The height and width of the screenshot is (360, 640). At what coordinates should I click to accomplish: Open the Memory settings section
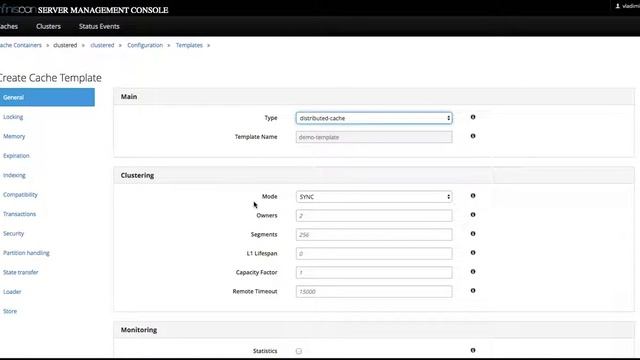coord(14,136)
